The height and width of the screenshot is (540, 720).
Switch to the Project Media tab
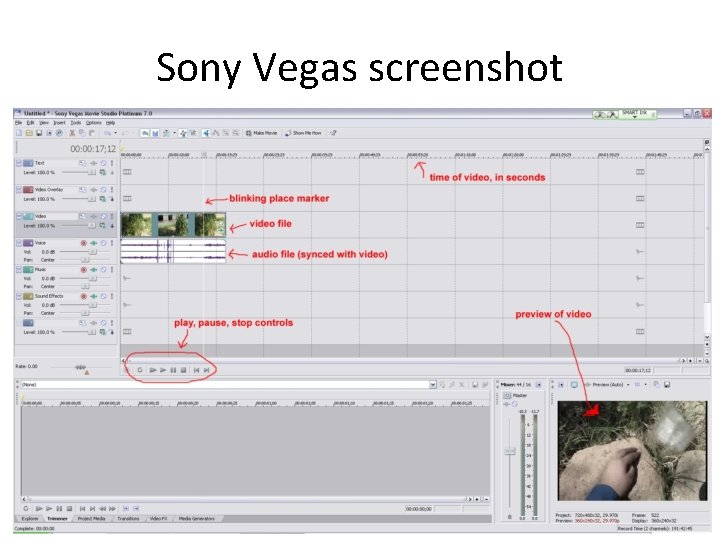pos(91,518)
